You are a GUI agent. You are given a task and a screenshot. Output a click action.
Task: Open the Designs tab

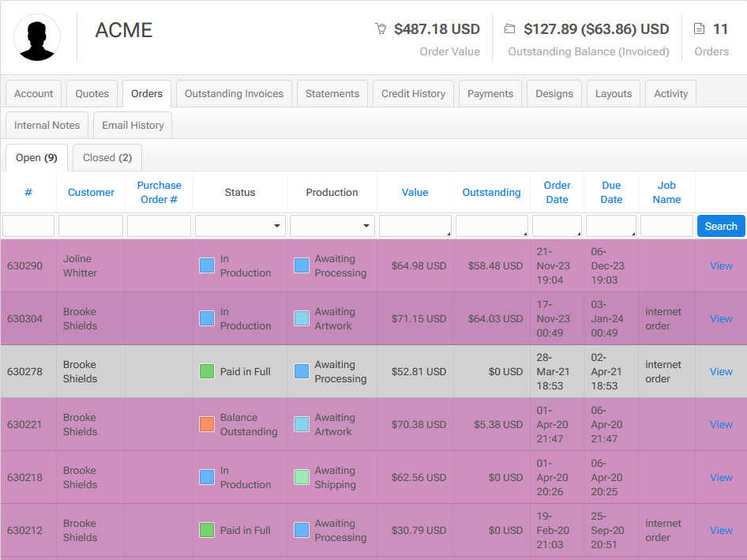554,94
